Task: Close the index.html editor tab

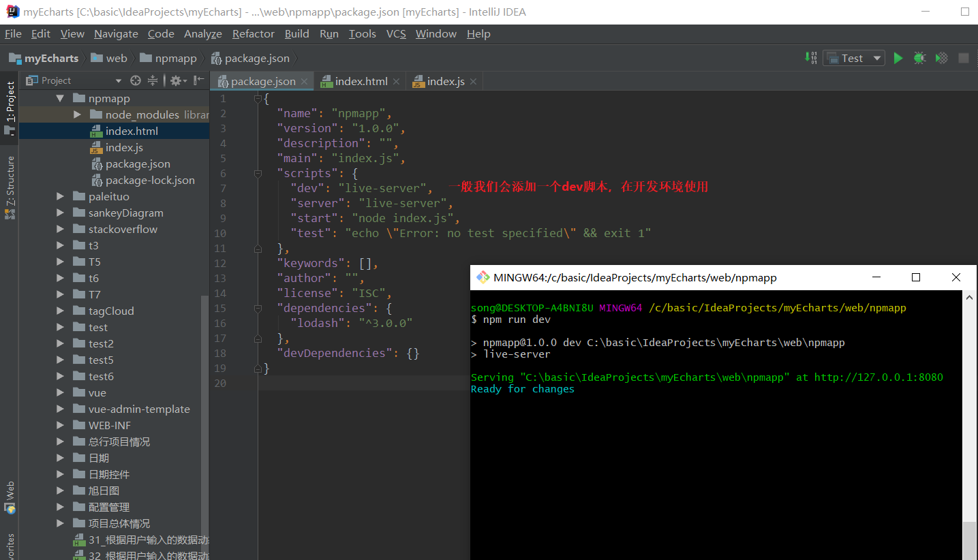Action: (397, 82)
